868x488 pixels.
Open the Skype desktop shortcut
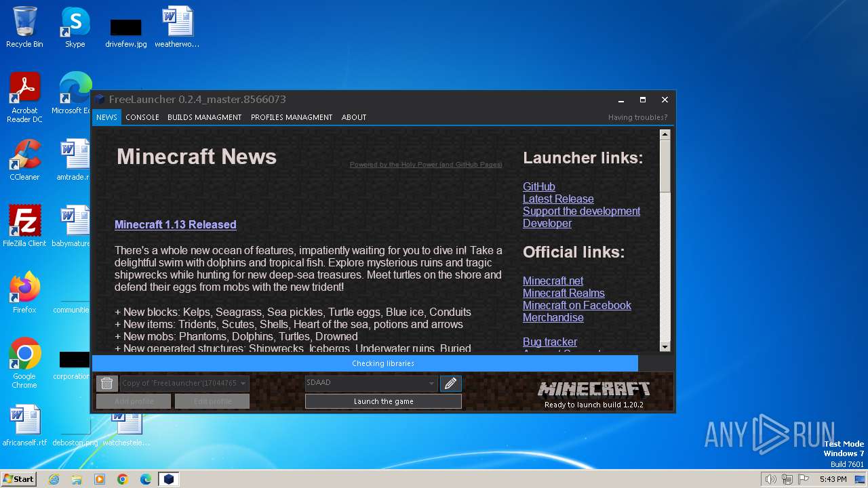point(75,27)
